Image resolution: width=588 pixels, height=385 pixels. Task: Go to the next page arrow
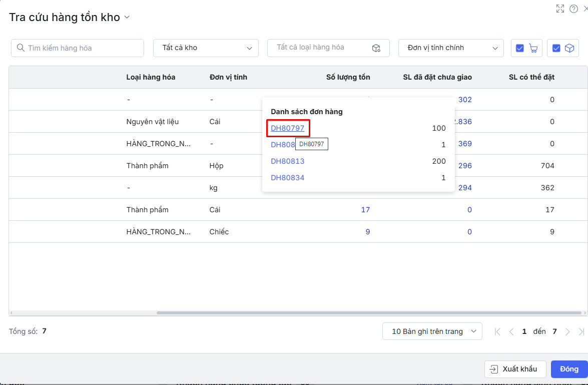[567, 331]
